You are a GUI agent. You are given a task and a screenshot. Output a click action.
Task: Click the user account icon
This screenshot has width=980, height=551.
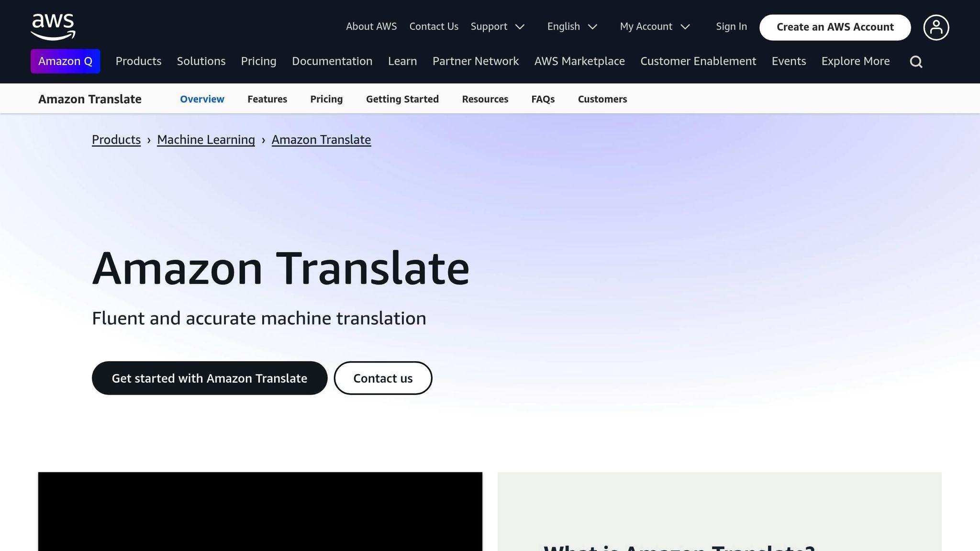pos(935,27)
